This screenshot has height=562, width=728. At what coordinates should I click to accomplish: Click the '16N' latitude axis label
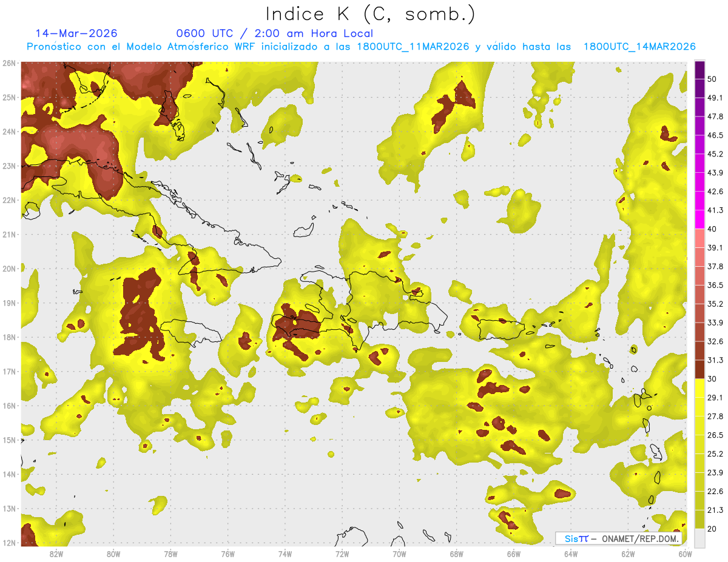coord(9,406)
